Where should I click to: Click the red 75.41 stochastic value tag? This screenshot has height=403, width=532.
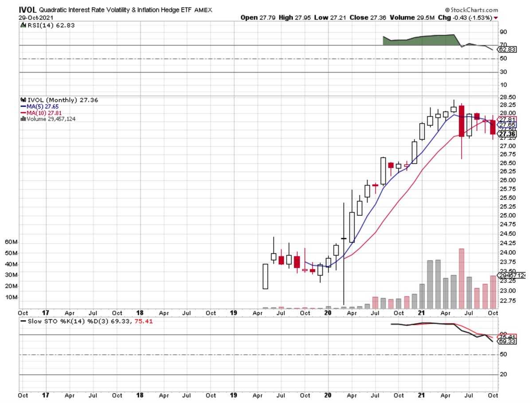tap(507, 336)
